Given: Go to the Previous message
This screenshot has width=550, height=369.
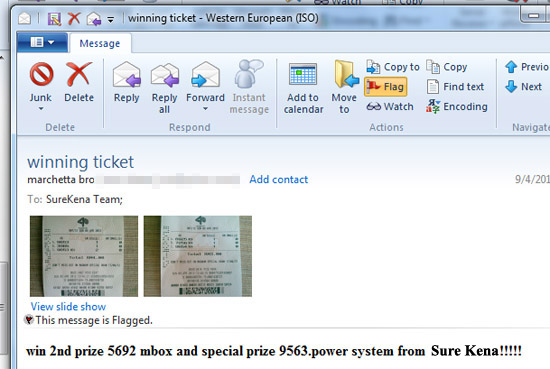Looking at the screenshot, I should (527, 67).
